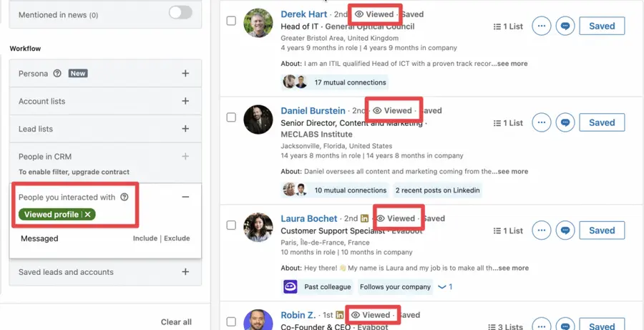View Daniel Burstein's 10 mutual connections
Screen dimensions: 644x330
point(335,190)
